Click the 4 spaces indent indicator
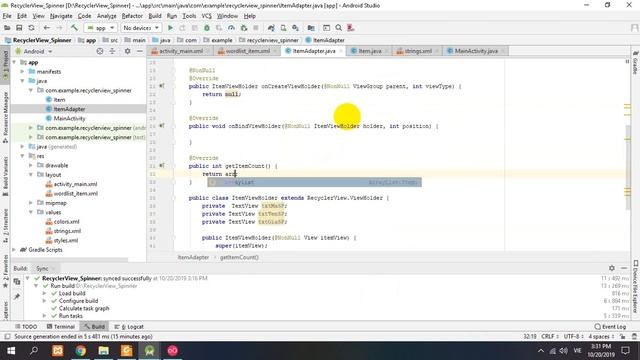Image resolution: width=640 pixels, height=360 pixels. 601,337
